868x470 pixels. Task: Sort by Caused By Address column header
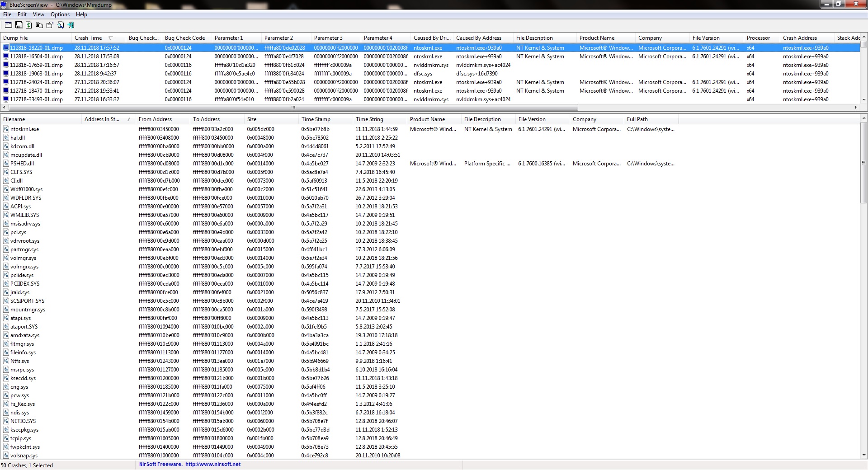(x=483, y=38)
